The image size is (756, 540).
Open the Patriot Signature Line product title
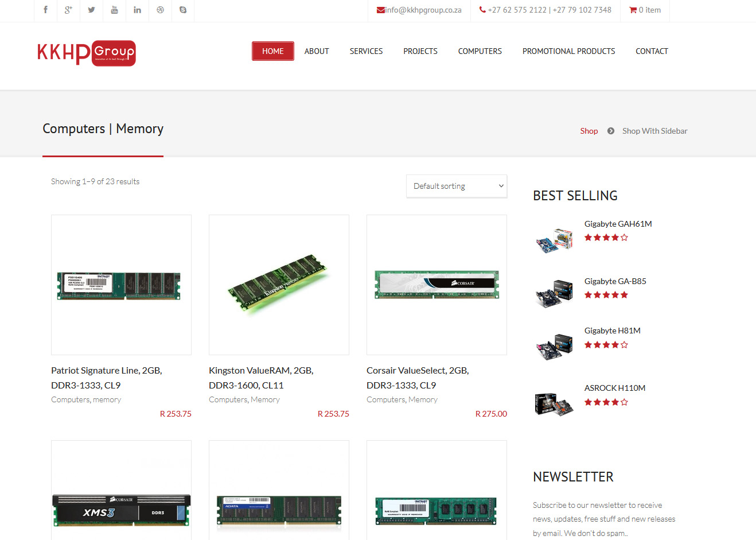[x=107, y=378]
